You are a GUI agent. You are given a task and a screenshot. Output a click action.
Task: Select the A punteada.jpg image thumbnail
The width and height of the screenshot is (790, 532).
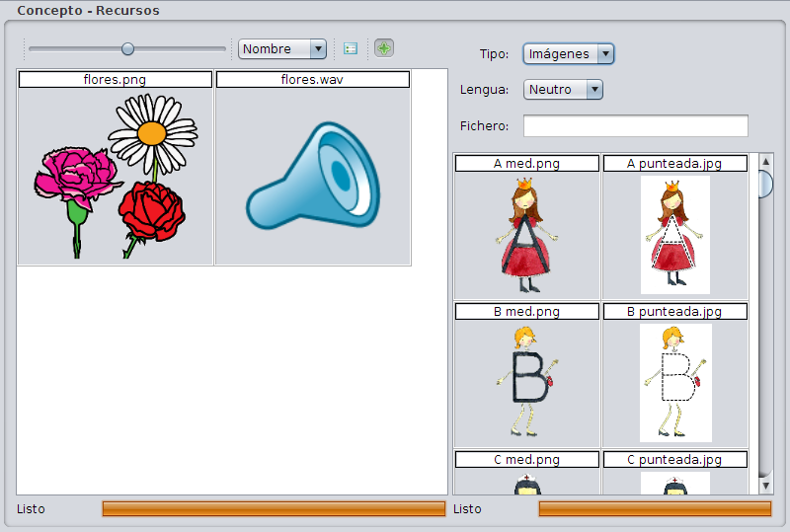(x=675, y=235)
